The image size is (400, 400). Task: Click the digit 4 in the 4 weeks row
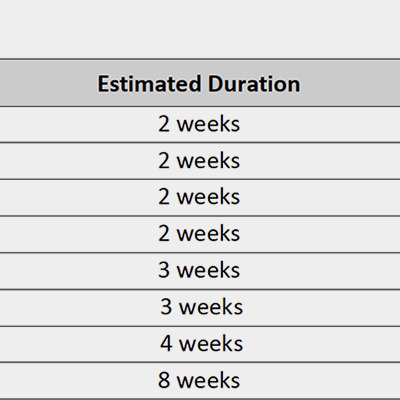[x=166, y=344]
